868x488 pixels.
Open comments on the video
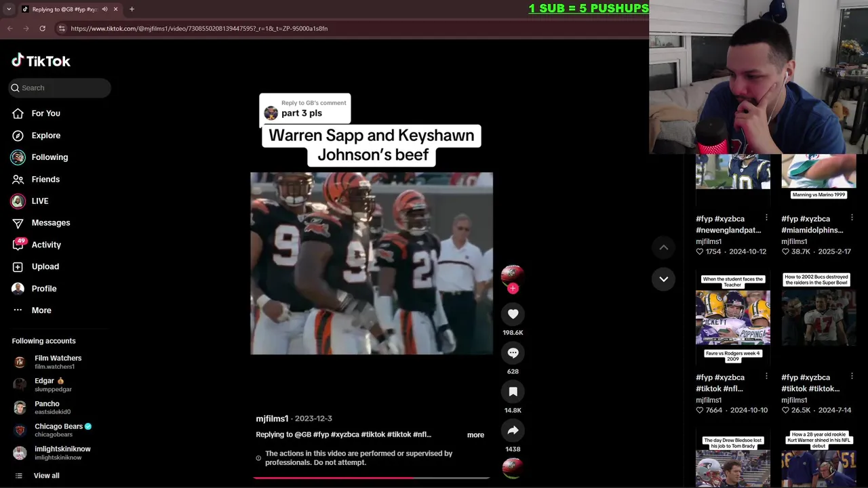513,352
